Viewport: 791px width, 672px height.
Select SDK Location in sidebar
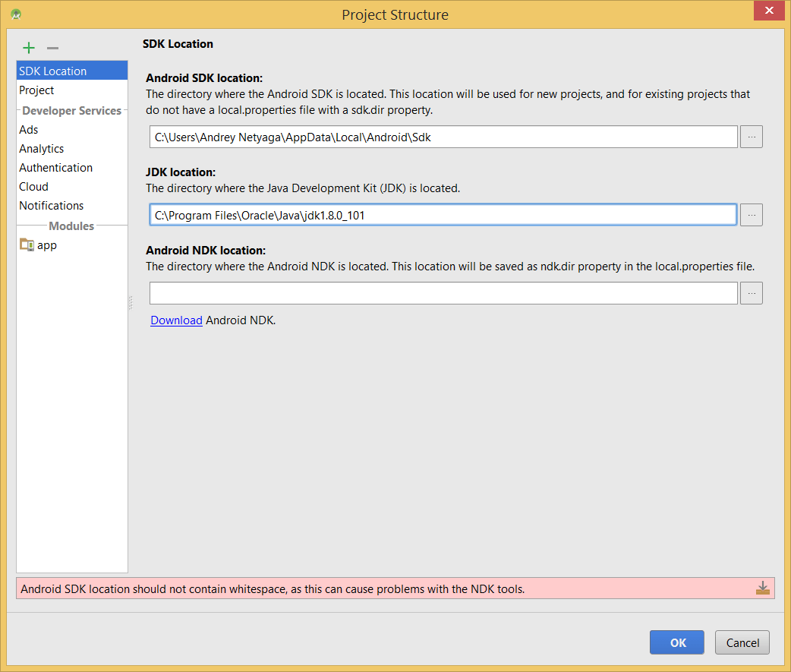click(72, 71)
